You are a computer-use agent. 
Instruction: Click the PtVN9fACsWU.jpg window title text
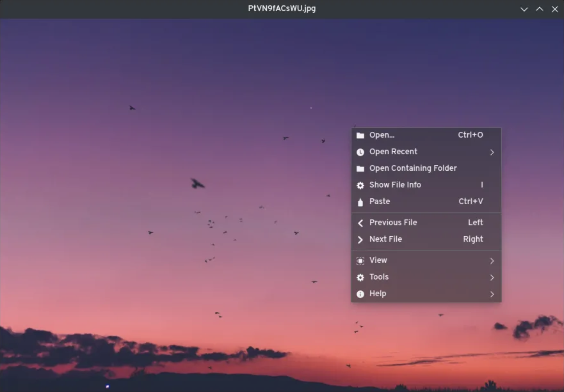282,8
